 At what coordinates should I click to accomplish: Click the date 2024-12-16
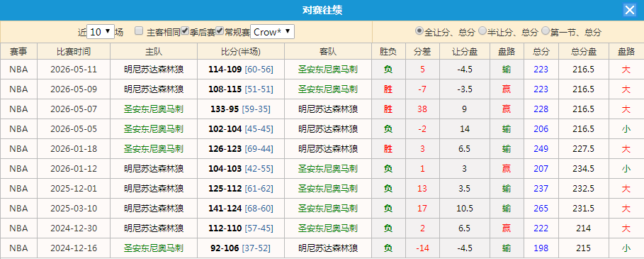(74, 248)
